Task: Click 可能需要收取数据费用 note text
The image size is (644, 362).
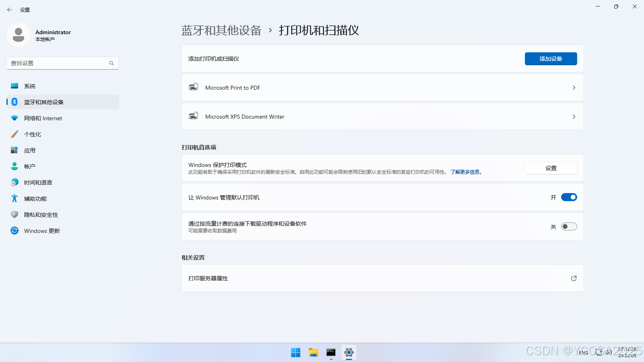Action: pos(213,231)
